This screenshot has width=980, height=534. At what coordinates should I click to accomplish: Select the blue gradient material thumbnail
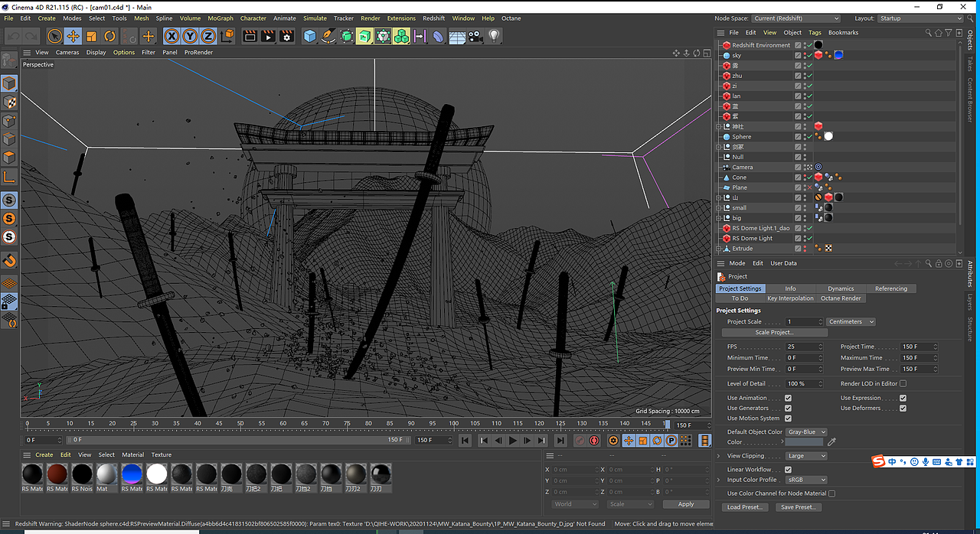click(x=132, y=474)
